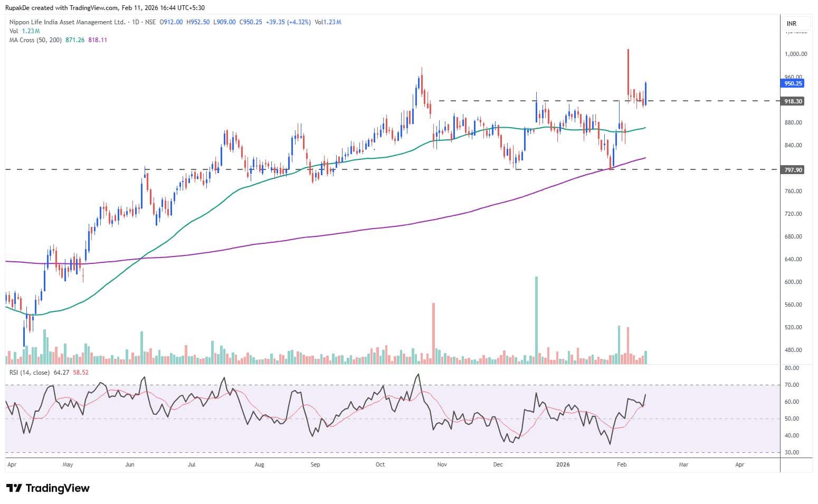Click the 80.00 RSI axis label
This screenshot has height=504, width=818.
pos(792,368)
